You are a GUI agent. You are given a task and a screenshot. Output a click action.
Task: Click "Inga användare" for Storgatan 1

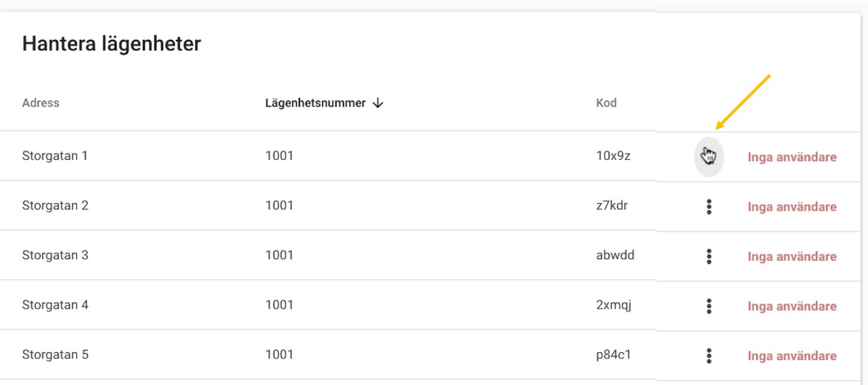(792, 157)
